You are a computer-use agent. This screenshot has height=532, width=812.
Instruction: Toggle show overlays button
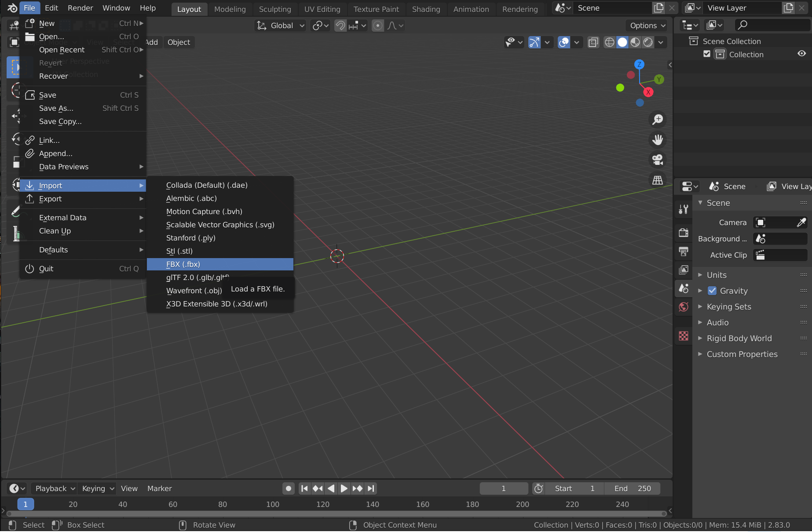564,42
